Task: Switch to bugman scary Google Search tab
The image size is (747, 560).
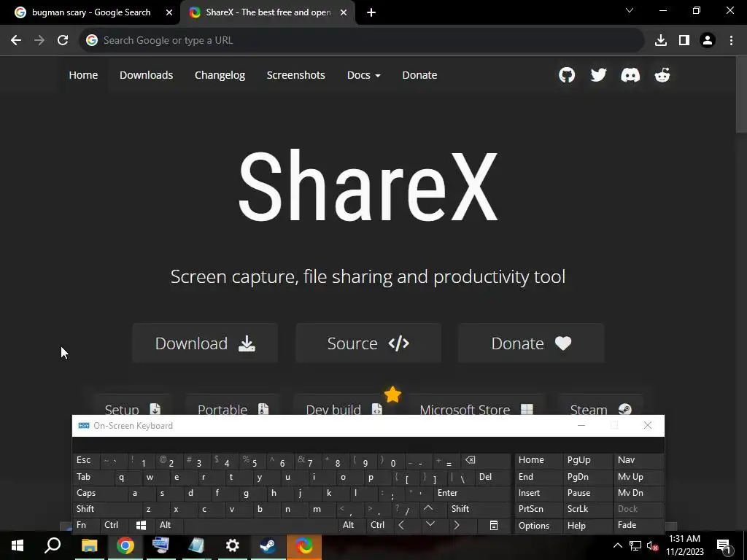Action: click(x=90, y=12)
